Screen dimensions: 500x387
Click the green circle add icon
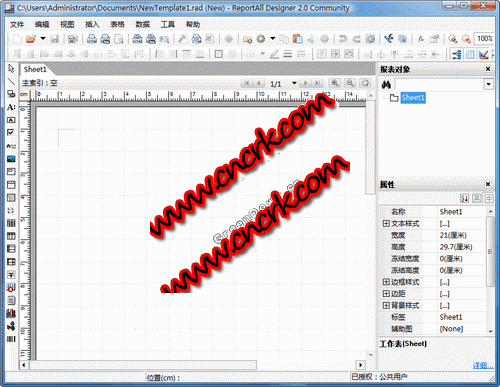[261, 39]
